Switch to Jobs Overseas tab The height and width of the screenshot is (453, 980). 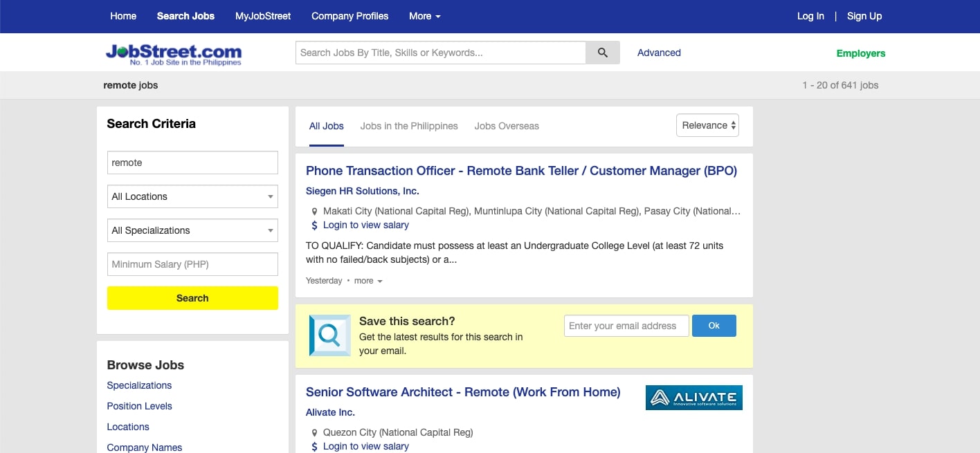pyautogui.click(x=507, y=127)
